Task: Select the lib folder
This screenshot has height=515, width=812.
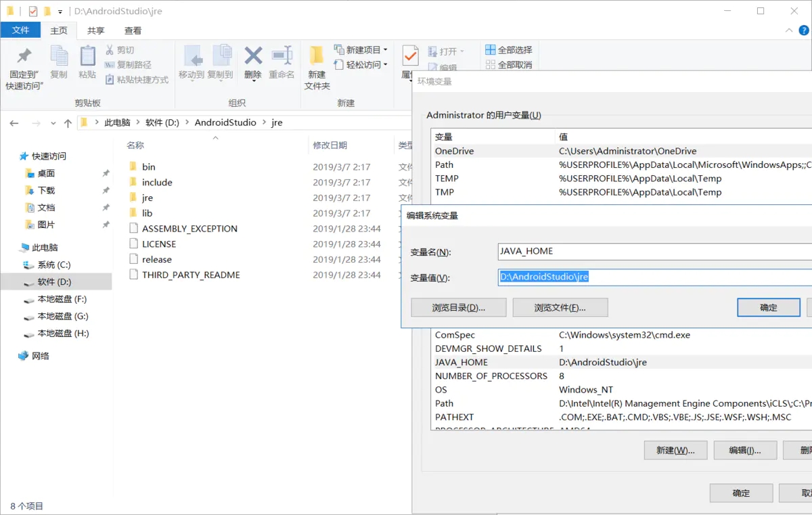Action: tap(148, 213)
